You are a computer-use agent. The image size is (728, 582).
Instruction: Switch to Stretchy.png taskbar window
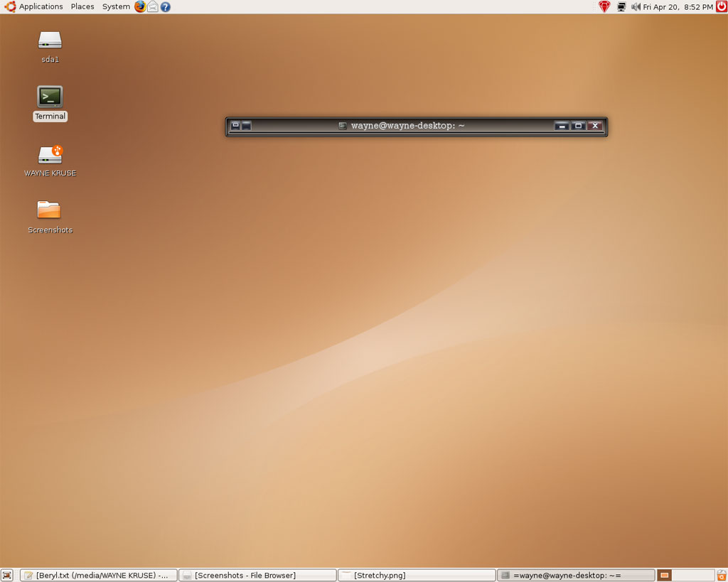pos(417,576)
